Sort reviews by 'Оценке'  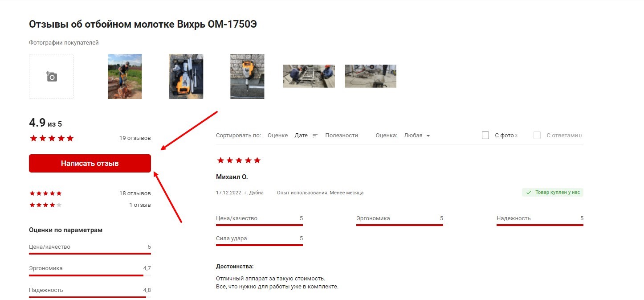(x=277, y=136)
